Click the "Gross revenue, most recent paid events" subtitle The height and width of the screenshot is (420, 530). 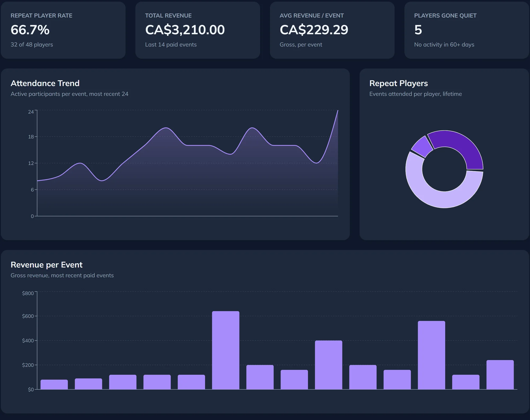(62, 276)
